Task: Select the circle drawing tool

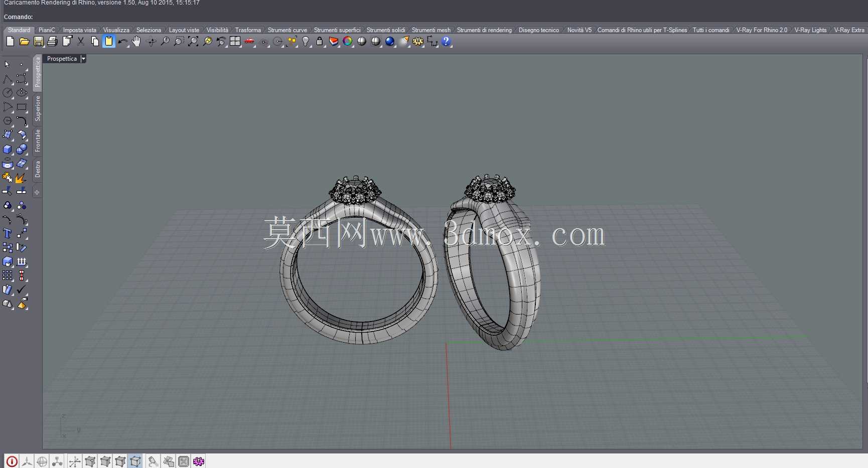Action: (x=8, y=93)
